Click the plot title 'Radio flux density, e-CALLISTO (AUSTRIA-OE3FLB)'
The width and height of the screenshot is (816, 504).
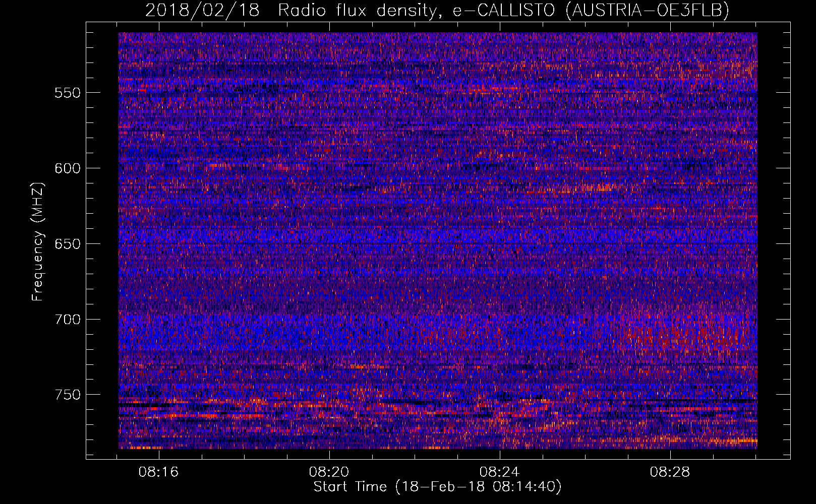click(x=503, y=10)
